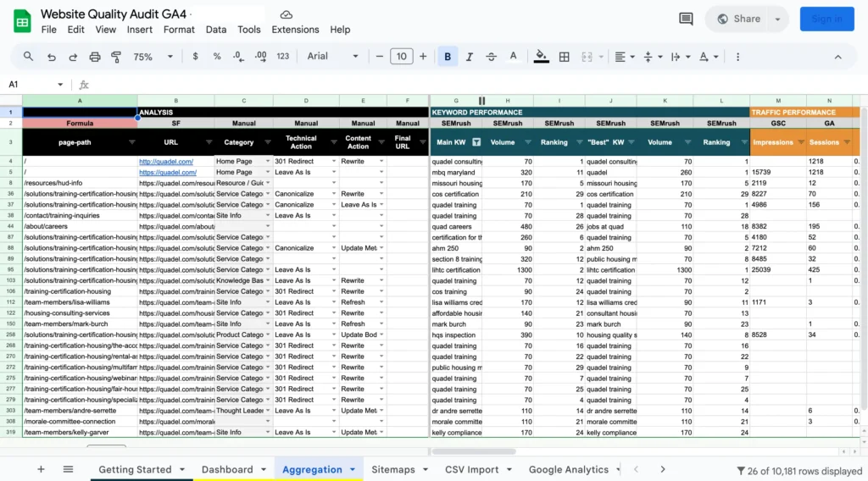Viewport: 868px width, 481px height.
Task: Switch to the Dashboard sheet tab
Action: [x=226, y=469]
